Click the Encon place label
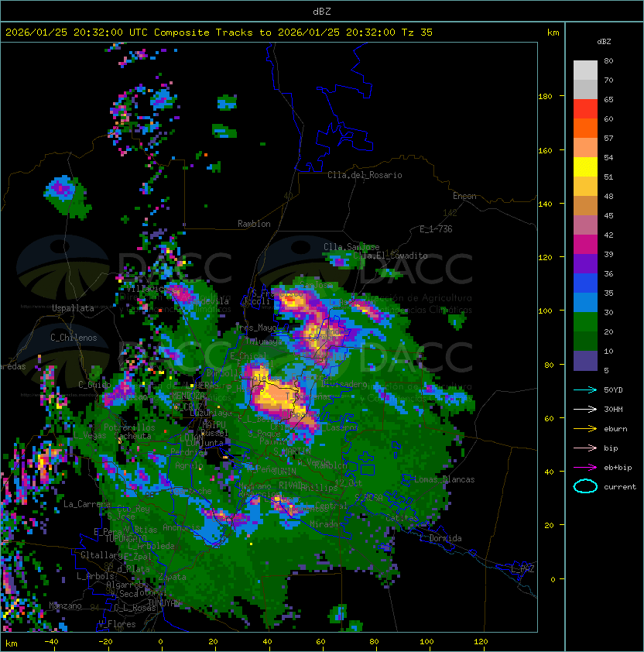 [464, 196]
